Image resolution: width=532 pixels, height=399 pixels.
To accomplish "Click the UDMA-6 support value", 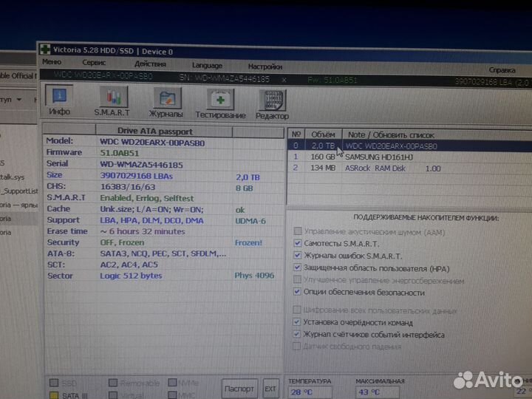I will pyautogui.click(x=250, y=221).
